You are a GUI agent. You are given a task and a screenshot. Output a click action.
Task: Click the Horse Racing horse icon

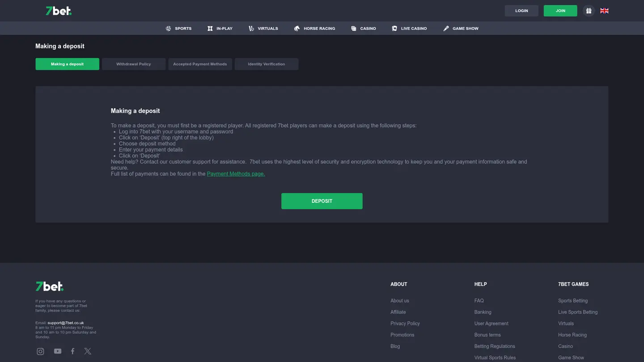click(x=297, y=28)
